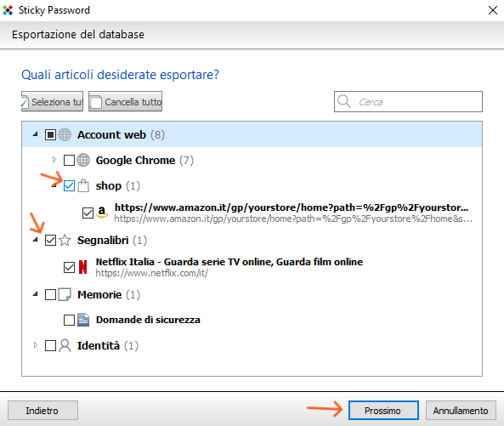Select the Segnalibri row label

click(103, 240)
